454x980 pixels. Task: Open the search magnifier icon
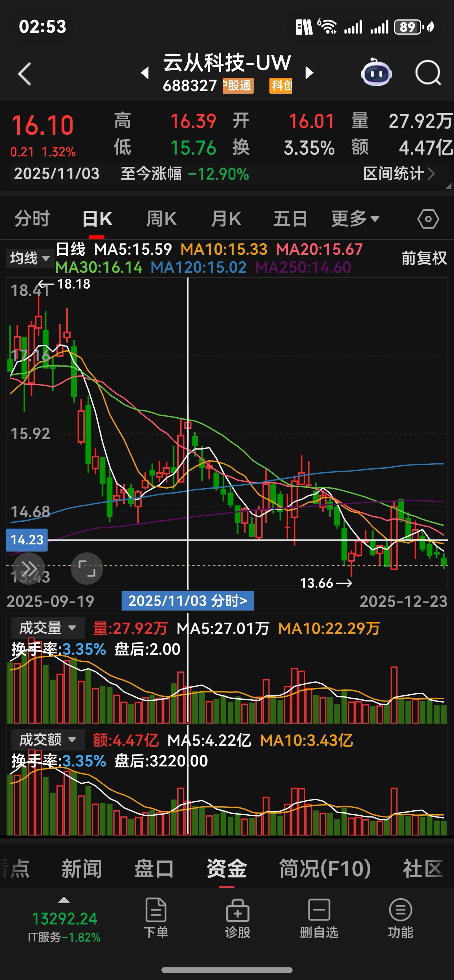click(428, 73)
